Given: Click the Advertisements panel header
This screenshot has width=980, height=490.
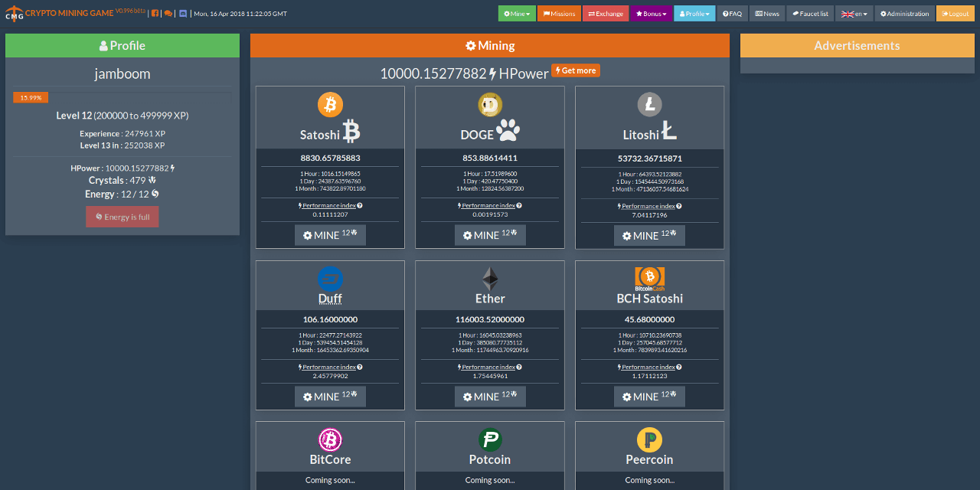Looking at the screenshot, I should point(857,45).
